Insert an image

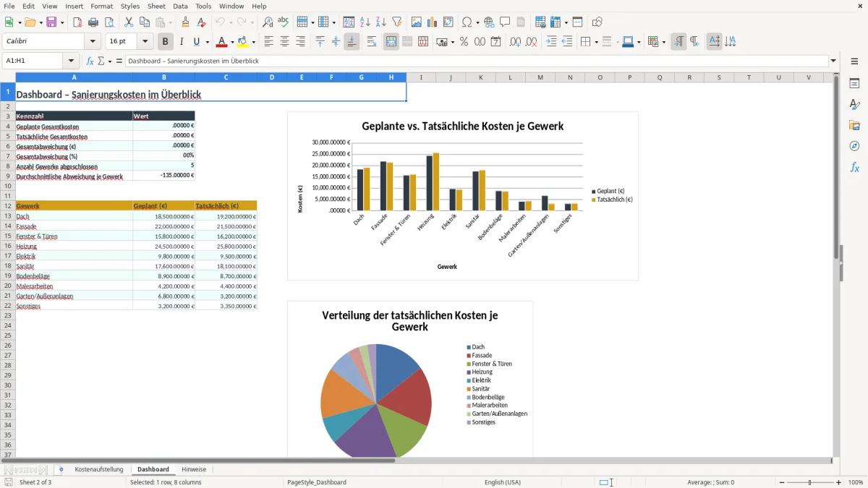(x=417, y=22)
